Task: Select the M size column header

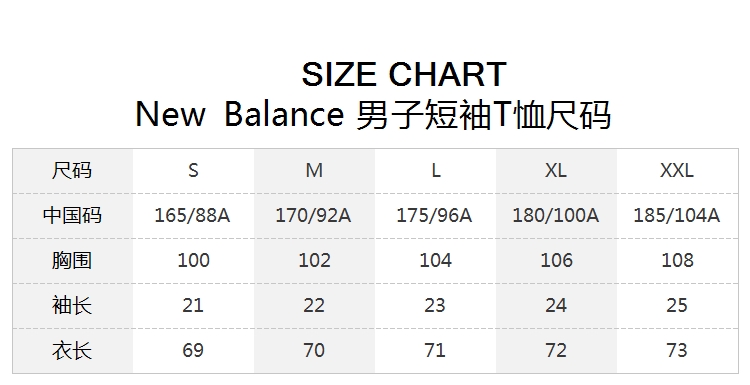Action: [314, 171]
